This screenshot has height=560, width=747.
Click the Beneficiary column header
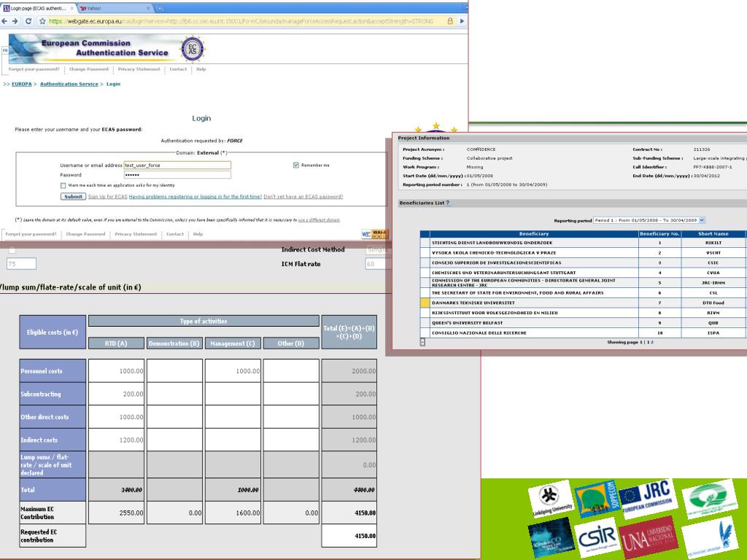(x=533, y=234)
